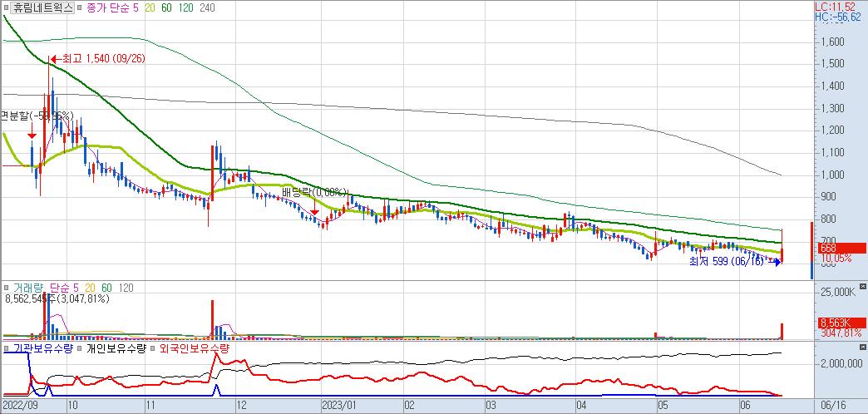Viewport: 868px width, 414px height.
Task: Click the 1,000 price axis label
Action: [x=832, y=175]
